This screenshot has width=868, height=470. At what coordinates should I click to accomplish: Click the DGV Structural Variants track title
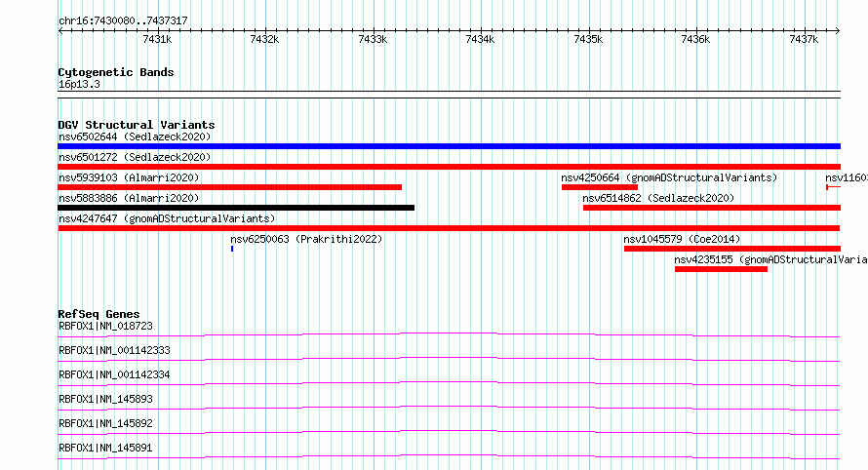(137, 125)
